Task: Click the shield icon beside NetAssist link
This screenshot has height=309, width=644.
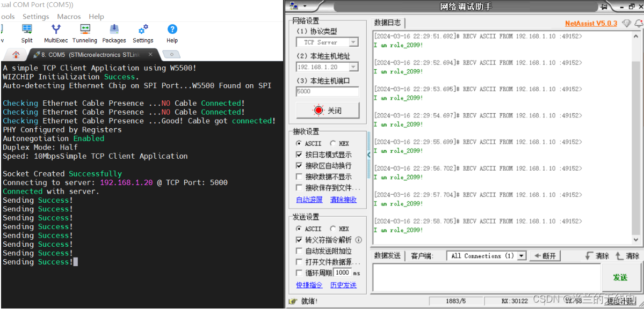Action: [x=626, y=24]
